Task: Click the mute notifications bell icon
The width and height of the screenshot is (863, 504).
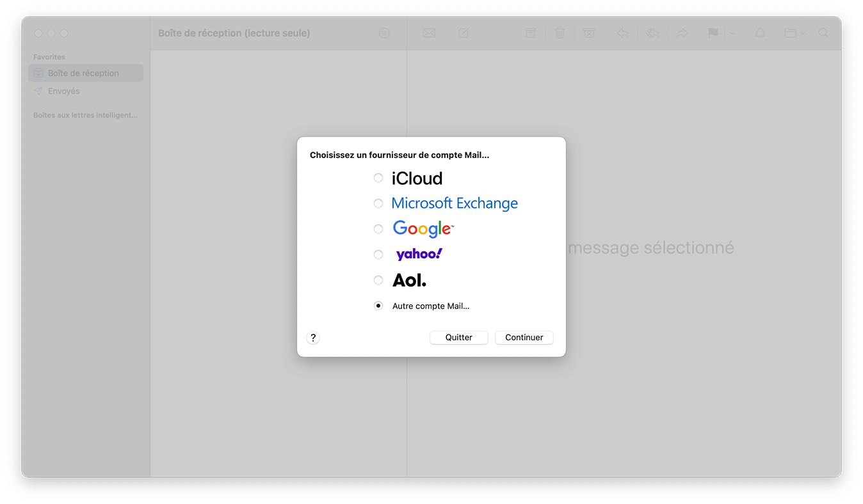Action: coord(760,33)
